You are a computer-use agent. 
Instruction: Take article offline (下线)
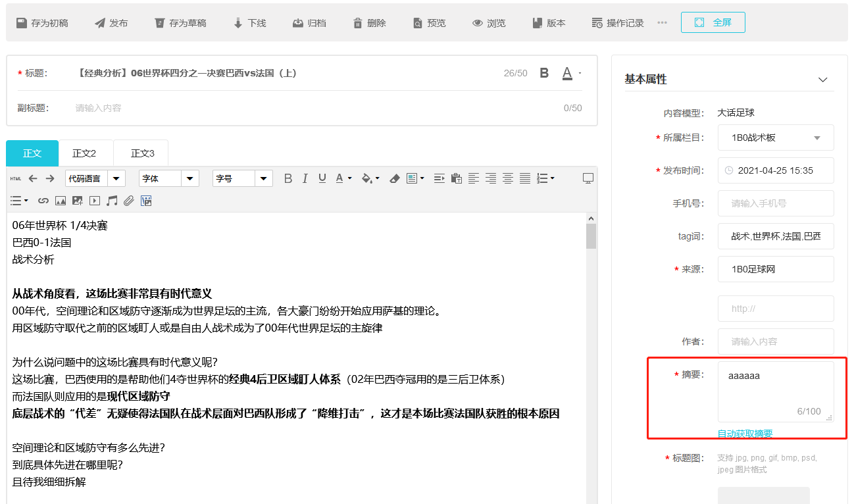point(249,23)
